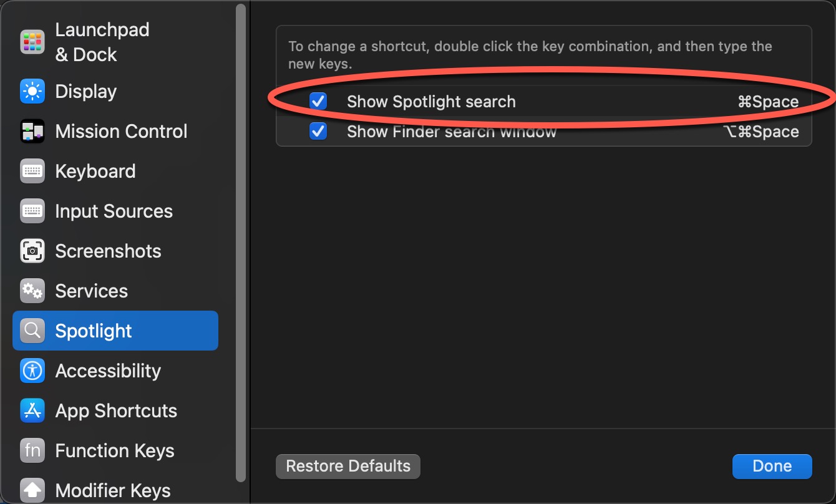Disable Show Spotlight search shortcut
This screenshot has height=504, width=836.
click(318, 101)
